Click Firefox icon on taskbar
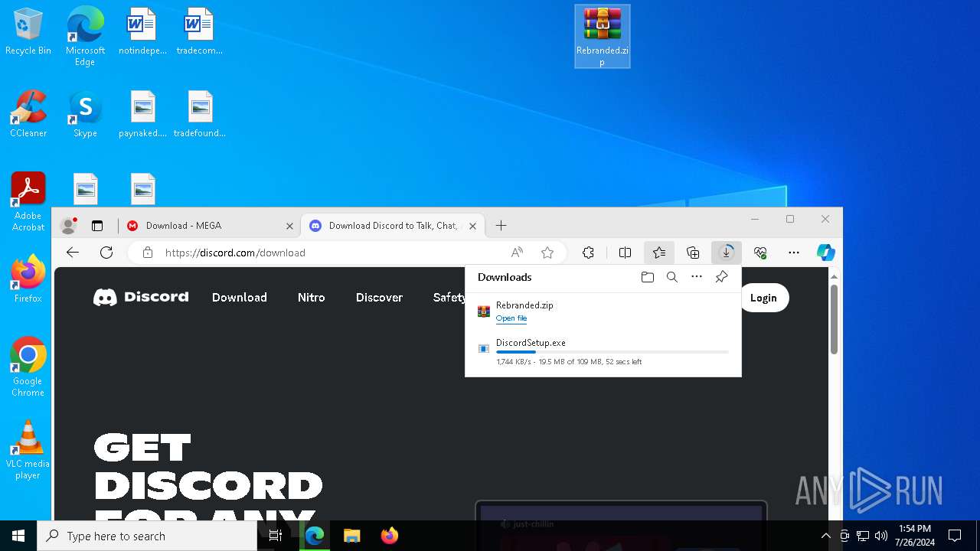 pyautogui.click(x=389, y=536)
